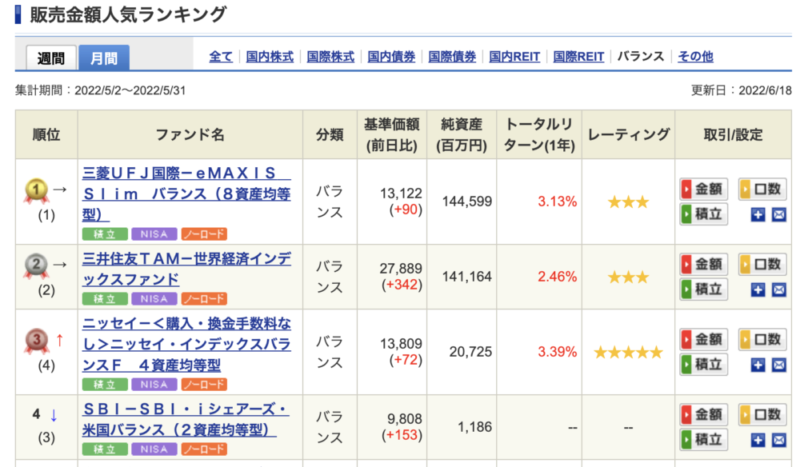Viewport: 800px width, 467px height.
Task: Switch to 週間 weekly tab
Action: [x=51, y=58]
